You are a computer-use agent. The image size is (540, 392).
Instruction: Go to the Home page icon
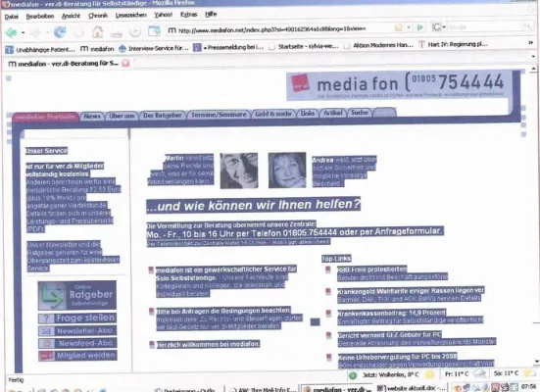[98, 32]
